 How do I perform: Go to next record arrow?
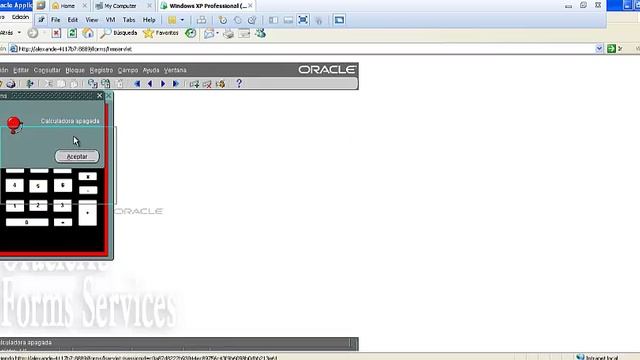pyautogui.click(x=163, y=84)
